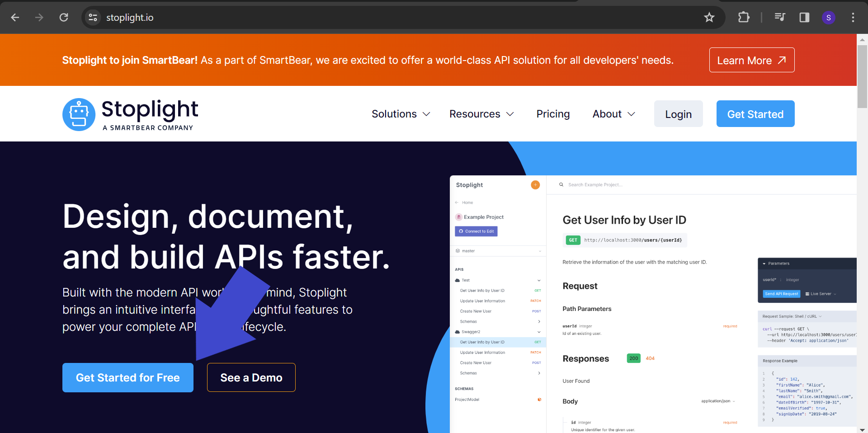Open the Pricing page
Viewport: 868px width, 433px height.
(x=553, y=114)
